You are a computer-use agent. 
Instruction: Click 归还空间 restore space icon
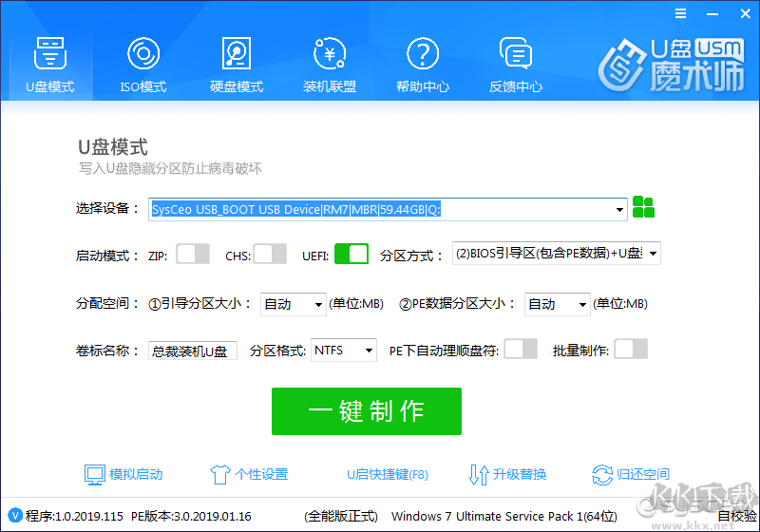click(602, 474)
